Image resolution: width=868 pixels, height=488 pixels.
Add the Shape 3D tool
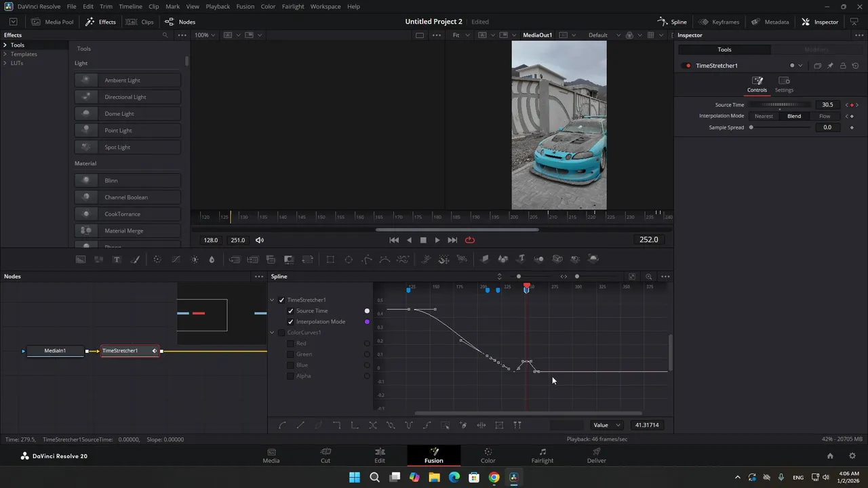coord(503,259)
